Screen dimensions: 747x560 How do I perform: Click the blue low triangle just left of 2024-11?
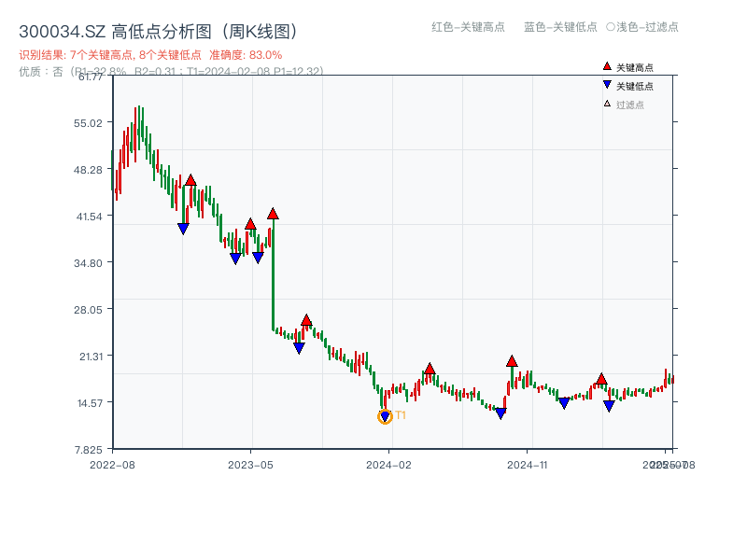(x=500, y=413)
